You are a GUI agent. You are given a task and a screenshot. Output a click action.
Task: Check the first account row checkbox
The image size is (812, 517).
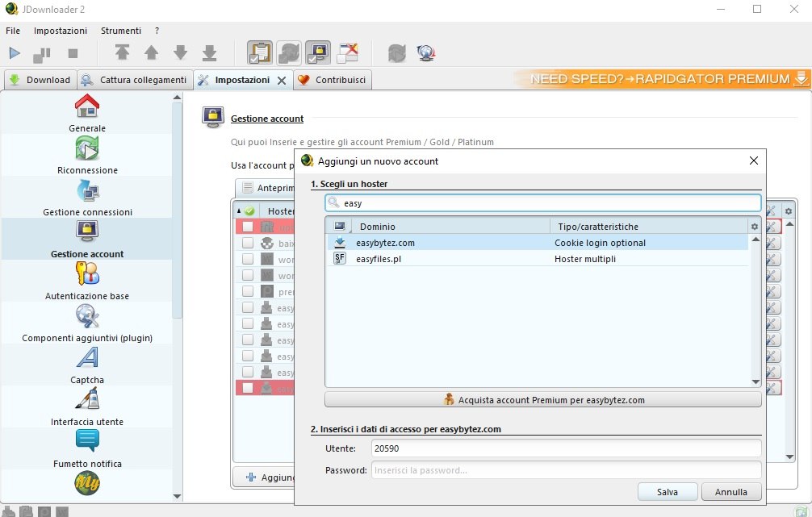[248, 227]
